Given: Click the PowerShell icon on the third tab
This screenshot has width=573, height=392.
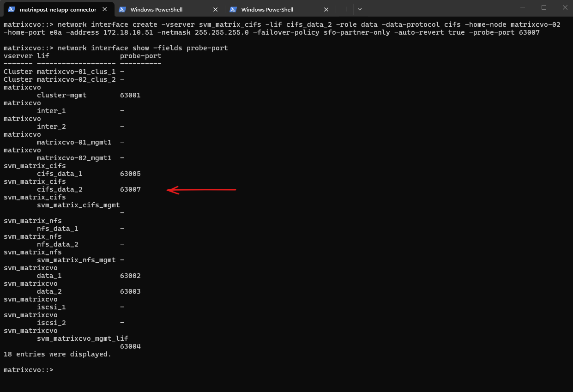Looking at the screenshot, I should [233, 9].
